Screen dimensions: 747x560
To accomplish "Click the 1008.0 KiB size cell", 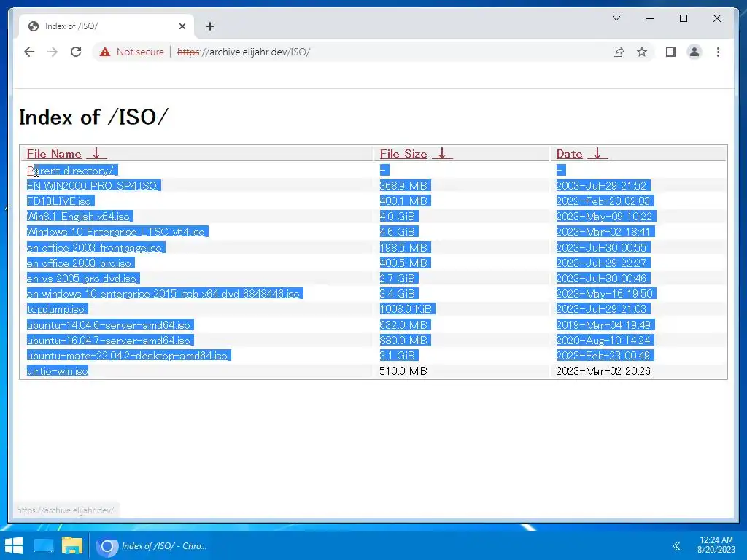I will pos(406,309).
